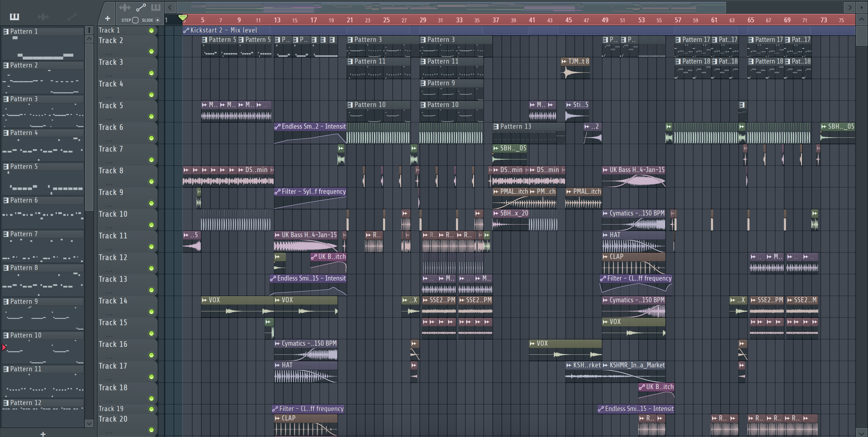The height and width of the screenshot is (437, 868).
Task: Mute Track 3 with its green LED
Action: point(151,73)
